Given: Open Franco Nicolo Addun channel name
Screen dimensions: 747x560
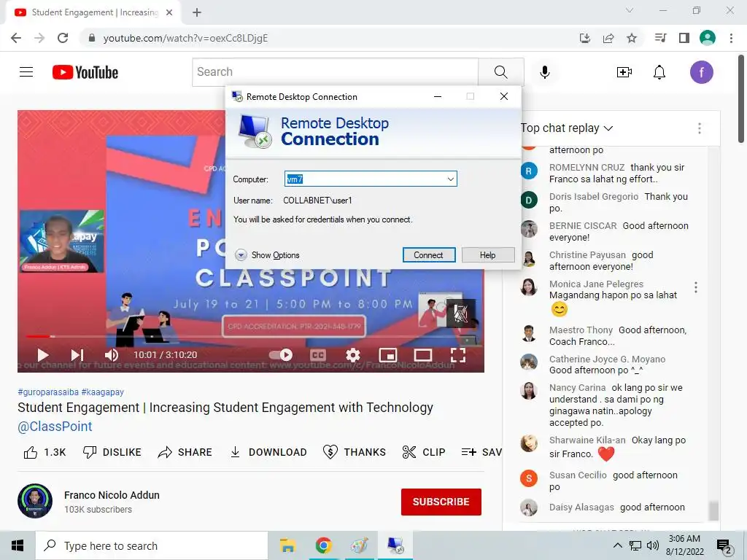Looking at the screenshot, I should (x=112, y=495).
